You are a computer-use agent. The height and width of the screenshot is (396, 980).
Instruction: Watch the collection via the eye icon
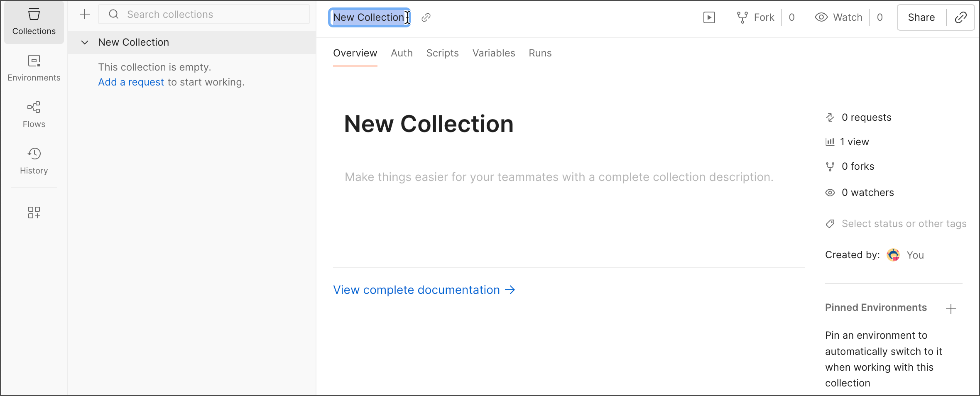[x=838, y=17]
